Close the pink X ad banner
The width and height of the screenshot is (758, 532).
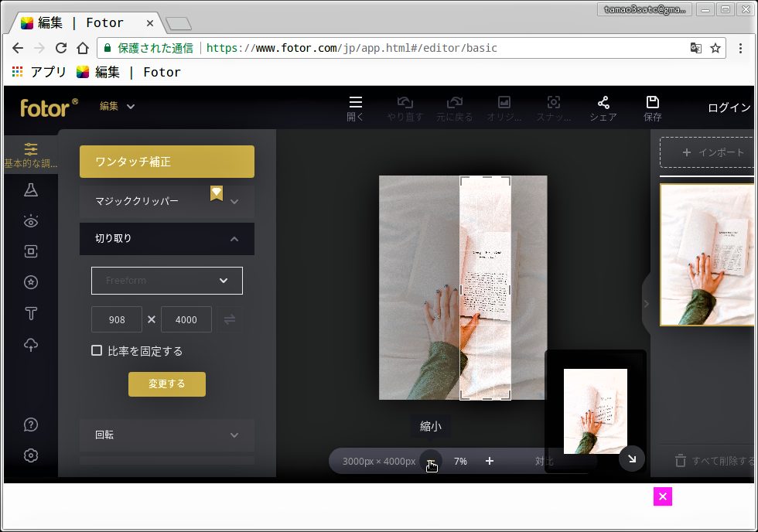coord(663,496)
